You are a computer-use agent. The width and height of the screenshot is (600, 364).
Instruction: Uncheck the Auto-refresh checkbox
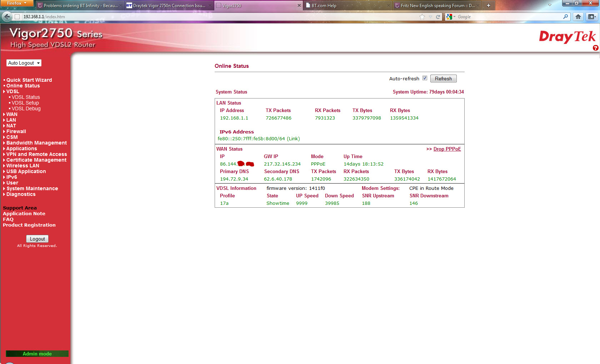[425, 78]
